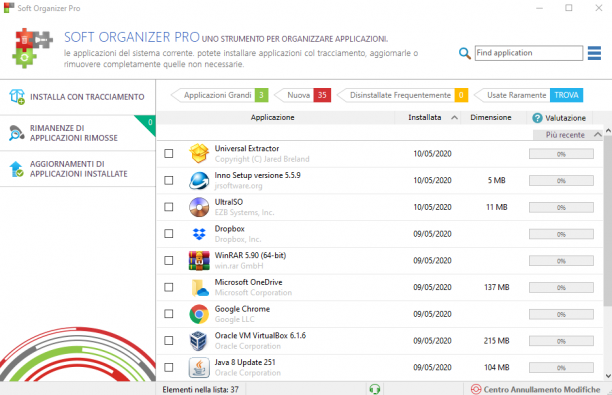
Task: Click the Rimanenze di Applicazioni Rimosse icon
Action: (x=16, y=133)
